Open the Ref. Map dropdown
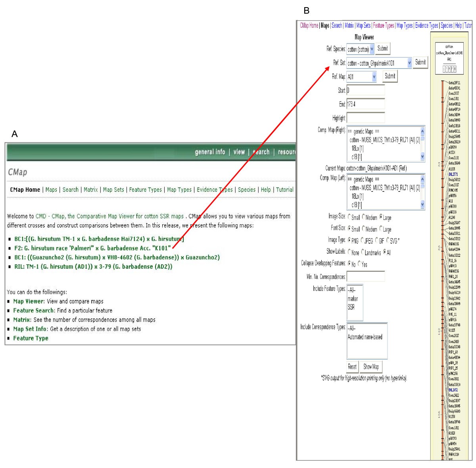The height and width of the screenshot is (468, 476). pyautogui.click(x=361, y=77)
